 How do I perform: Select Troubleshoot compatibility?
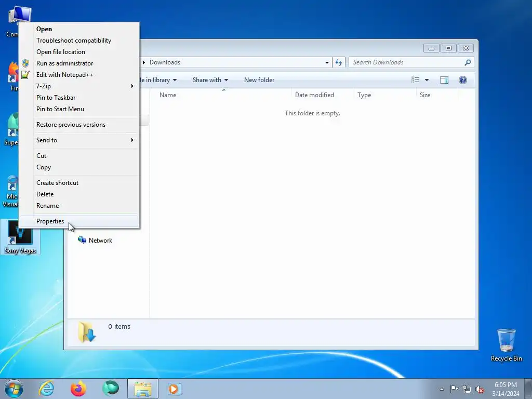(79, 41)
